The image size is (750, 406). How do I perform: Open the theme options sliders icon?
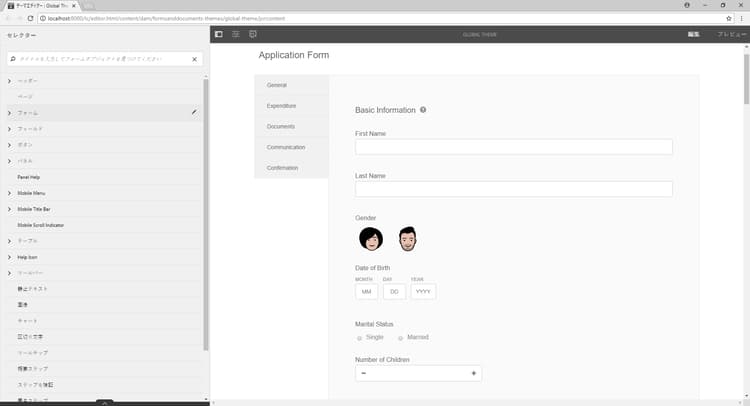click(236, 34)
